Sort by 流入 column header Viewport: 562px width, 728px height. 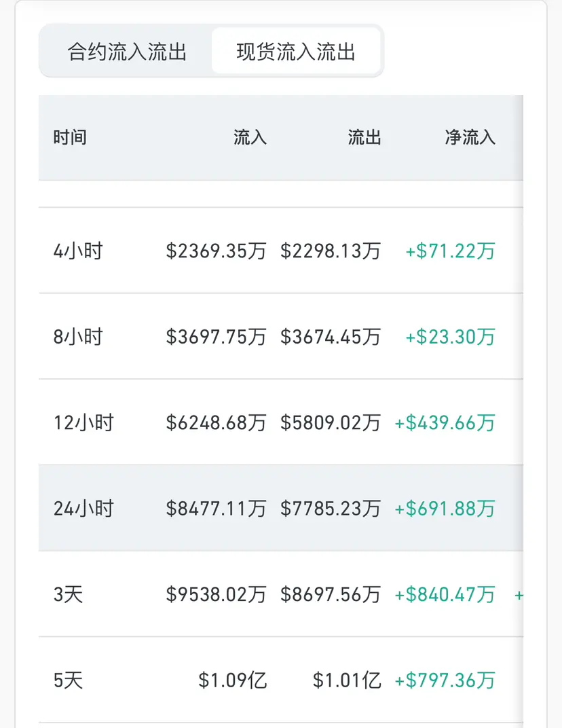[250, 137]
